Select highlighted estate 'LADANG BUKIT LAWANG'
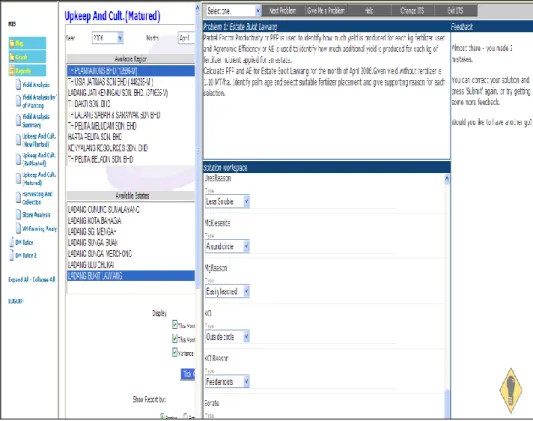The height and width of the screenshot is (421, 533). point(131,276)
